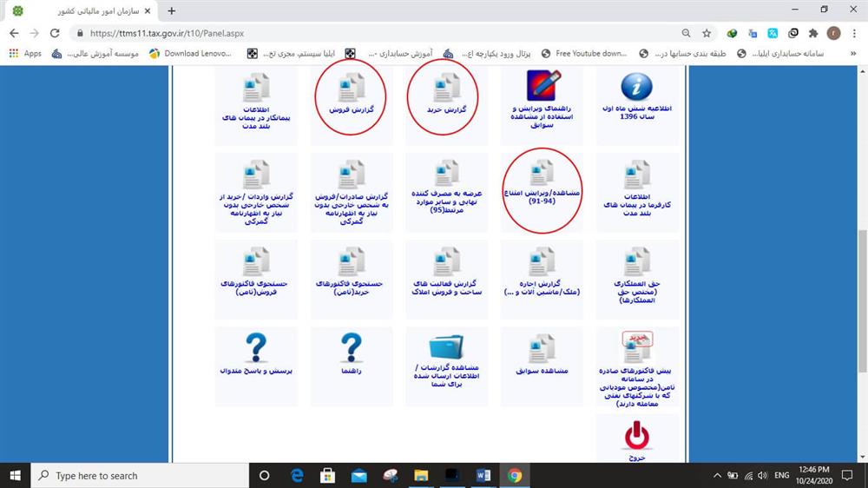Open the blue folder icon for sent reports

(x=446, y=347)
